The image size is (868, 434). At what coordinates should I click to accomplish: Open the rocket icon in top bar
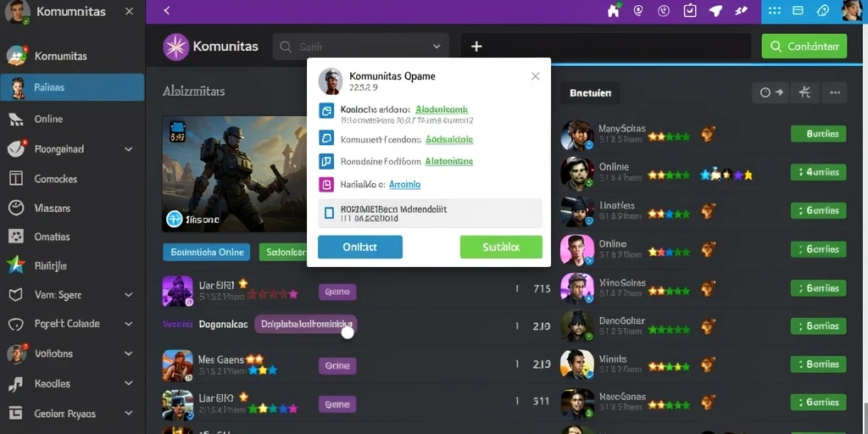[715, 10]
